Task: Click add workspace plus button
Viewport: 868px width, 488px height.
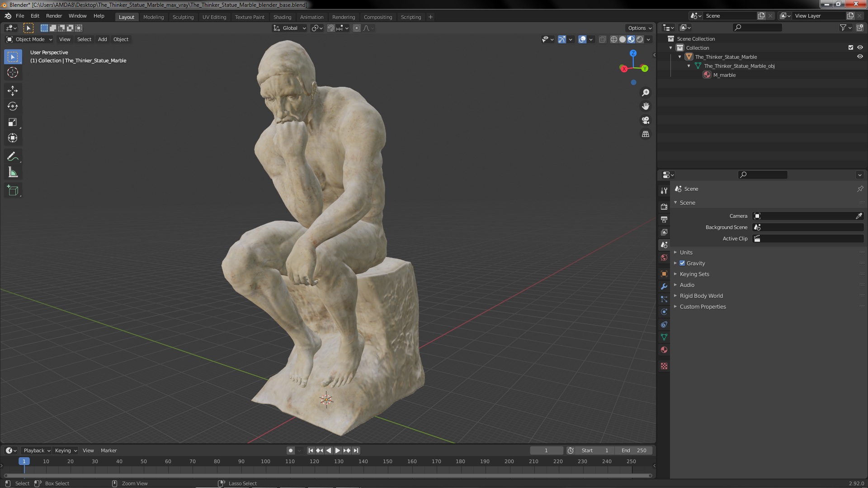Action: (430, 17)
